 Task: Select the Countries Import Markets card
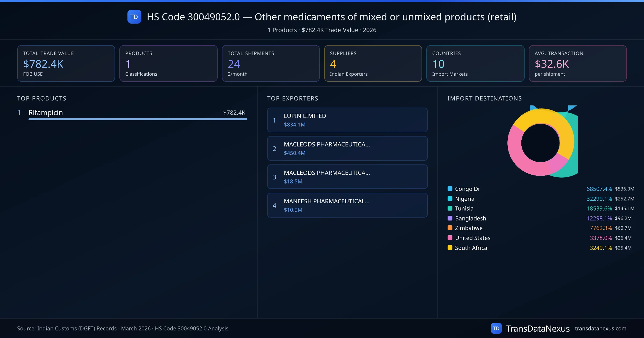click(475, 63)
